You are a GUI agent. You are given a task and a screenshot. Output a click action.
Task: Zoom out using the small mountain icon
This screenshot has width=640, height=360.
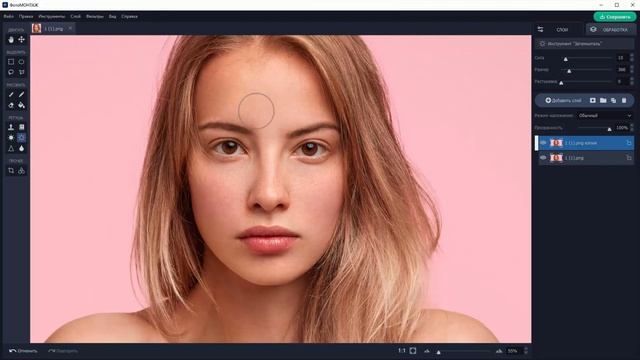click(427, 351)
